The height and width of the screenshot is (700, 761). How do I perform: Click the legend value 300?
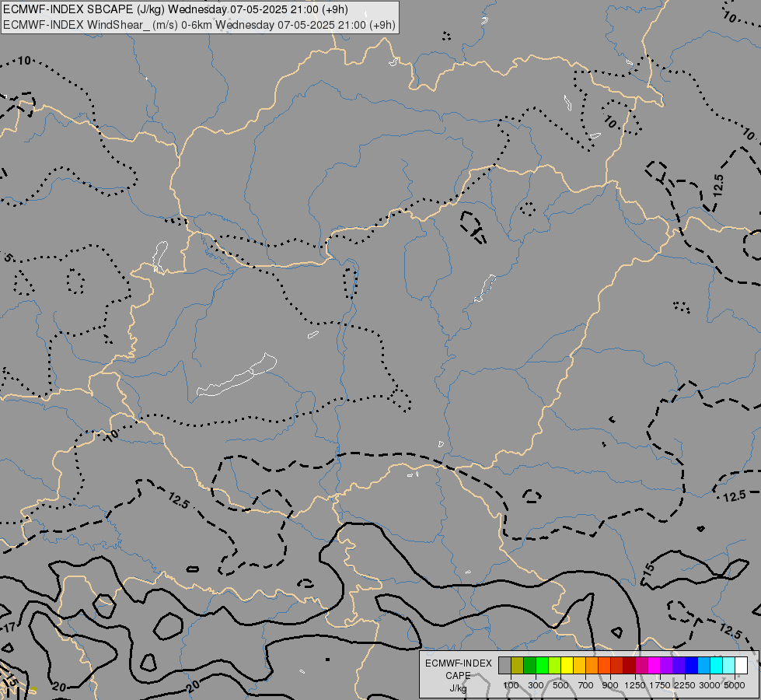coord(536,685)
